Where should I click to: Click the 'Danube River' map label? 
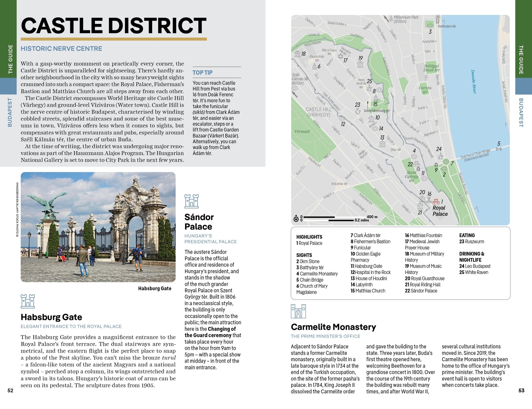(473, 82)
